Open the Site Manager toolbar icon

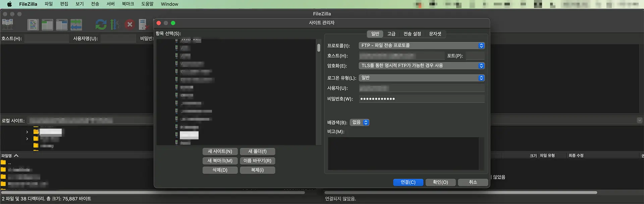tap(7, 24)
